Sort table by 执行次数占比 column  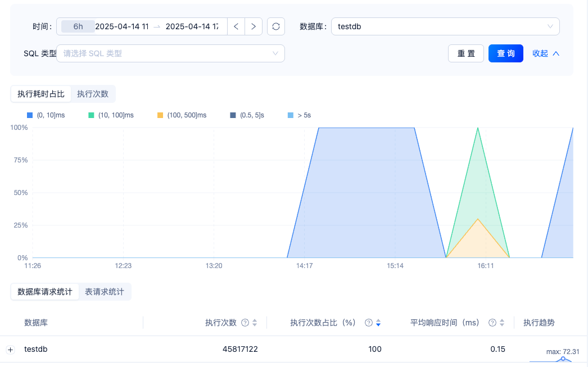coord(378,323)
